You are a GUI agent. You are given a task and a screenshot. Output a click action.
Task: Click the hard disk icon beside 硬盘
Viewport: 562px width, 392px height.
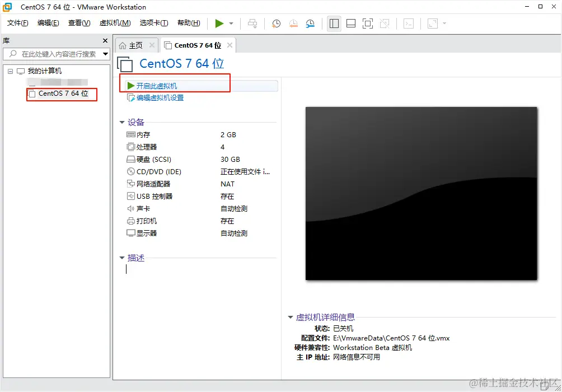coord(131,159)
